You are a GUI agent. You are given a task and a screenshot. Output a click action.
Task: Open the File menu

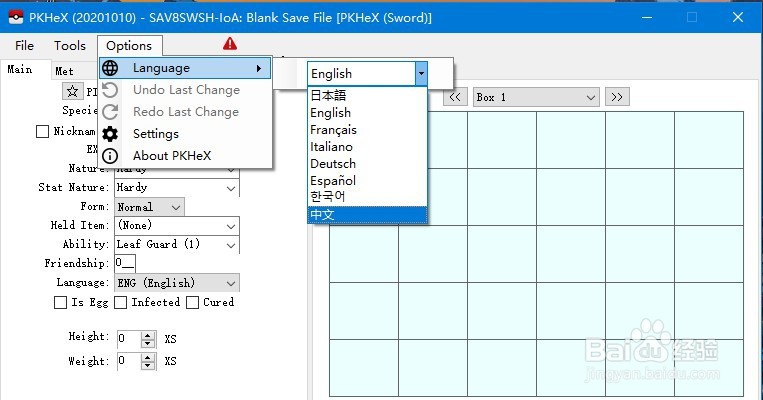tap(24, 46)
